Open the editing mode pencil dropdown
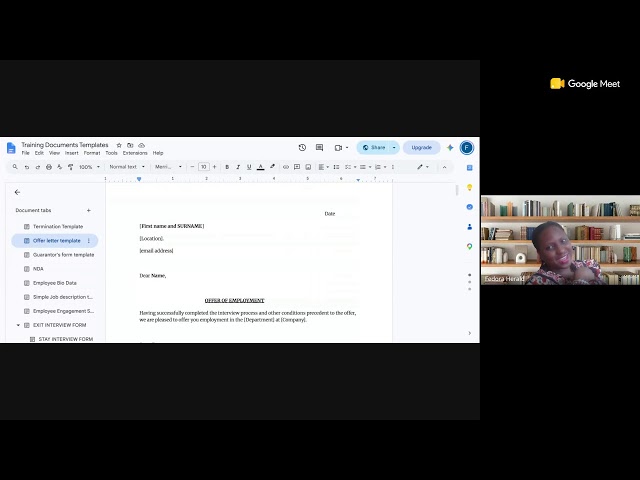 coord(422,167)
